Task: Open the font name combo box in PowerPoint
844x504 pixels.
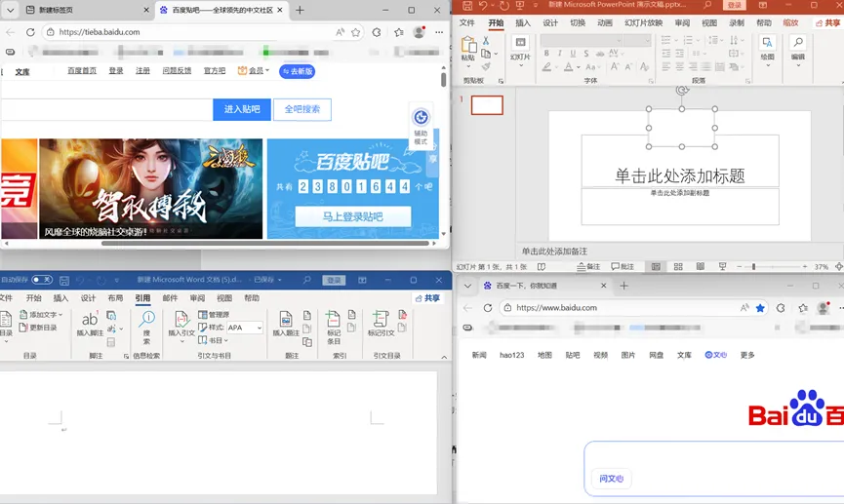Action: pyautogui.click(x=582, y=40)
